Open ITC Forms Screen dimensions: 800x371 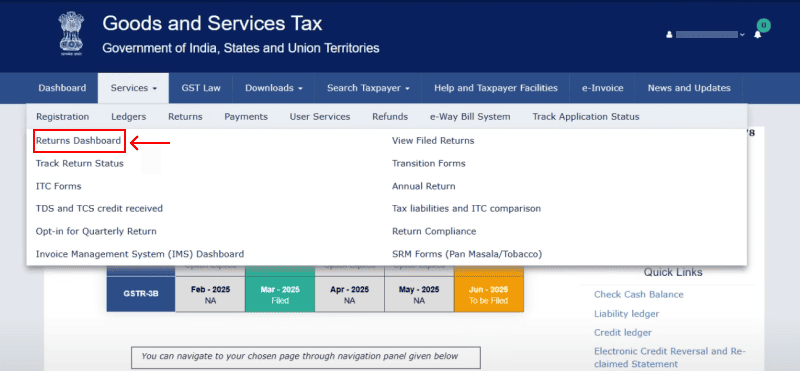[58, 186]
